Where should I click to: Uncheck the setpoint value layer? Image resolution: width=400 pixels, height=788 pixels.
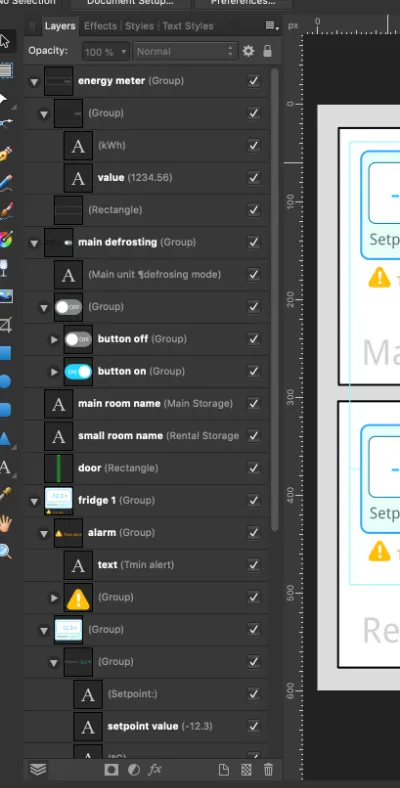[254, 726]
